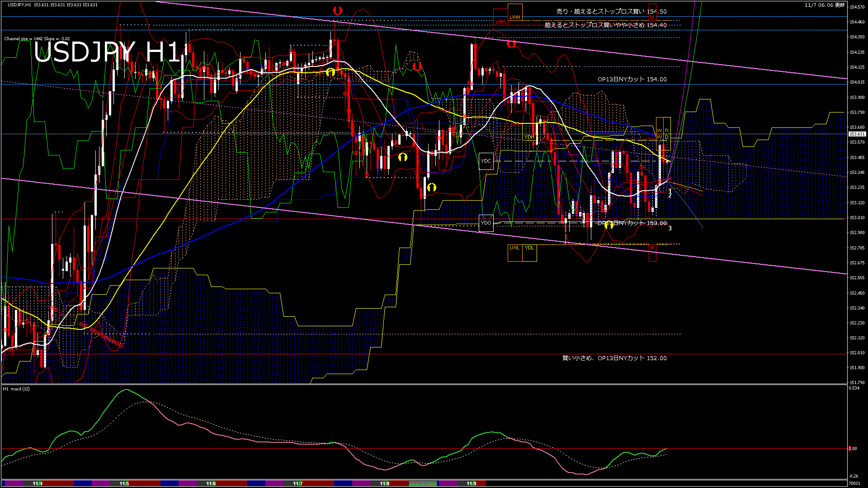The image size is (868, 488).
Task: Select the 11/7 date marker
Action: [x=297, y=483]
